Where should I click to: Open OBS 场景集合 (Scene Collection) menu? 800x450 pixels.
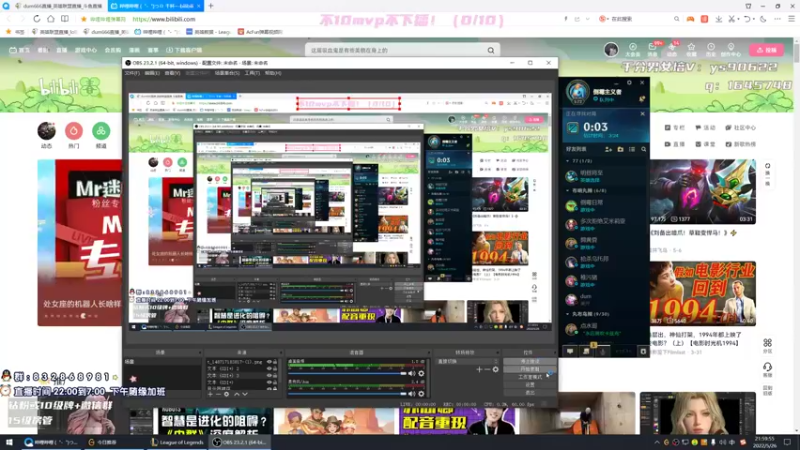[x=227, y=73]
